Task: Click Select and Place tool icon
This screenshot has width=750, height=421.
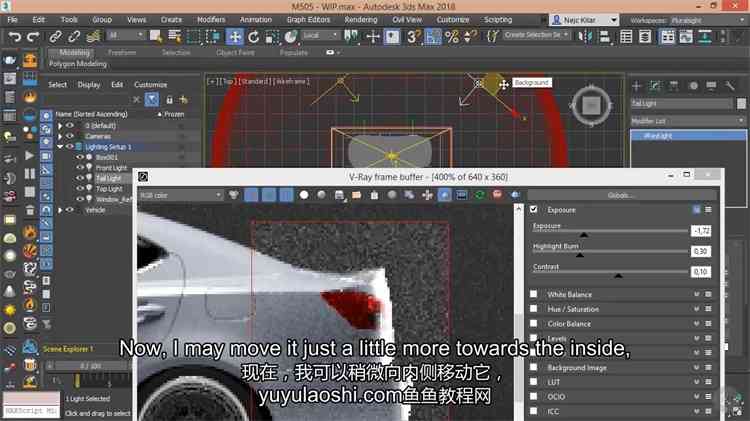Action: (x=291, y=36)
